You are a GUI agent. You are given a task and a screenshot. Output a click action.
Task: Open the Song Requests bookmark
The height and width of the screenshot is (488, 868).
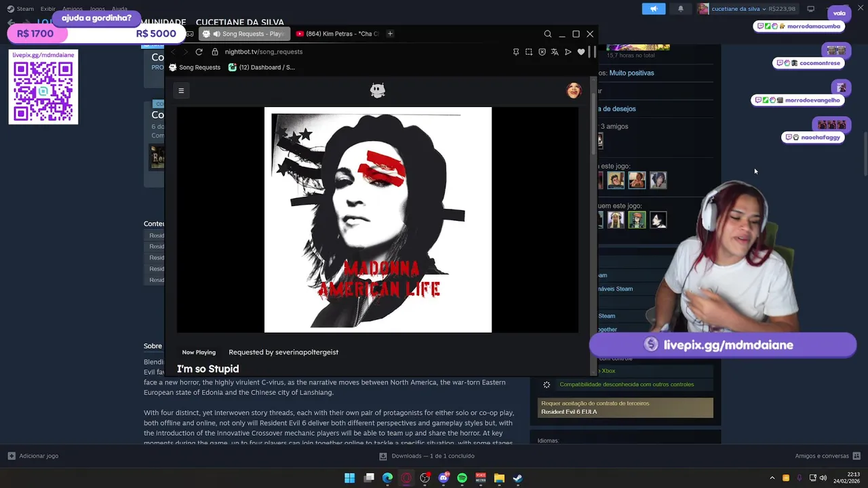195,67
